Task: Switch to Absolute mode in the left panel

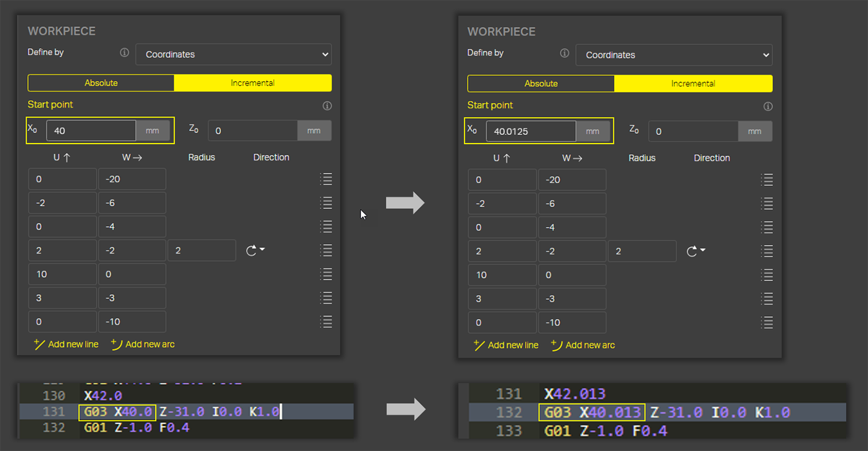Action: (x=101, y=83)
